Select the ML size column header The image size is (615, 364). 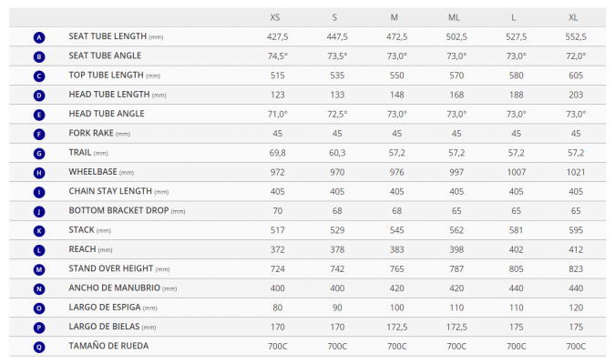pos(454,17)
